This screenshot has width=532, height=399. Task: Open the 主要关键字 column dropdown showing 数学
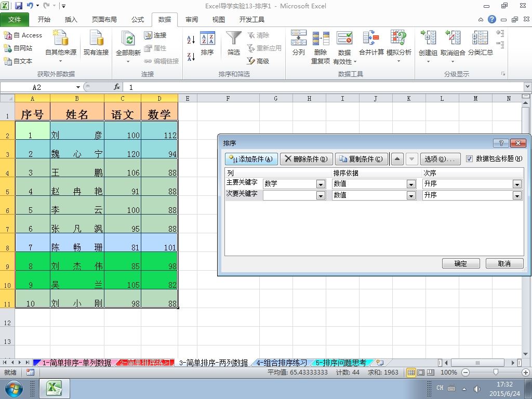click(x=295, y=184)
